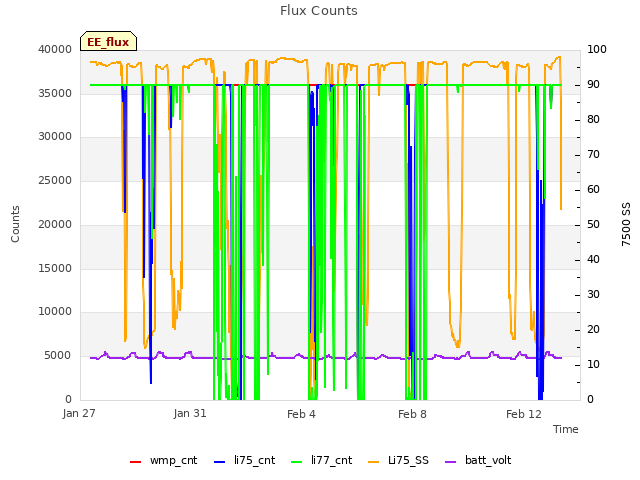The image size is (640, 480).
Task: Click the Feb 8 x-axis label
Action: (x=412, y=414)
